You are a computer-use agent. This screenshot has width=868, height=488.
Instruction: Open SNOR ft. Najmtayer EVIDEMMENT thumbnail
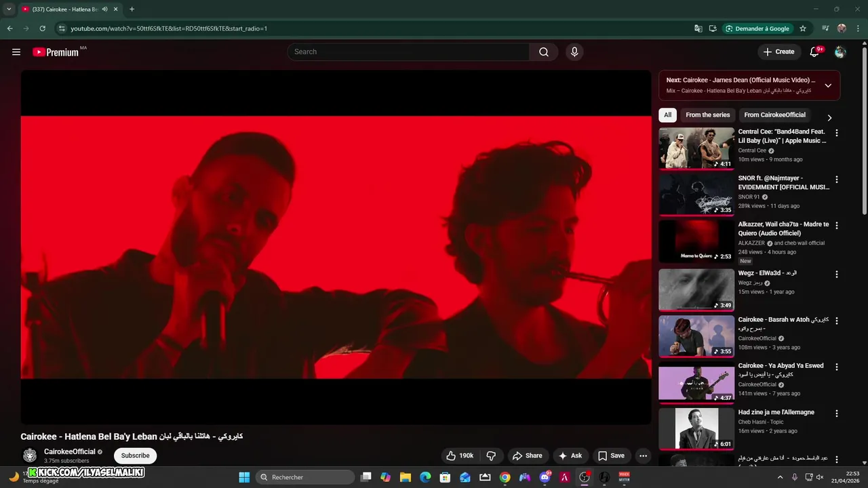696,195
